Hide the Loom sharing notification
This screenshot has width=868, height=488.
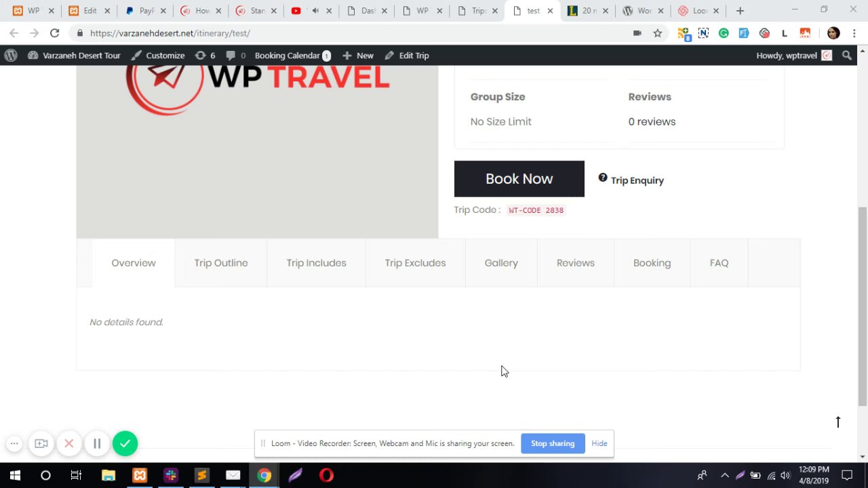click(599, 443)
